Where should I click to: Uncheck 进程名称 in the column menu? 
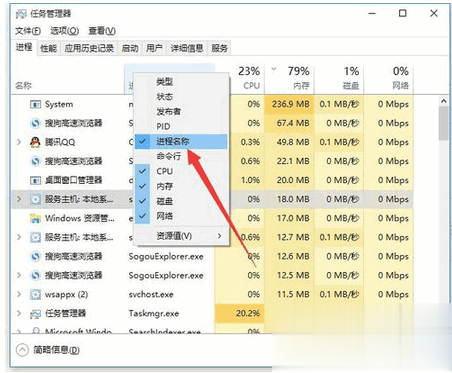(181, 141)
